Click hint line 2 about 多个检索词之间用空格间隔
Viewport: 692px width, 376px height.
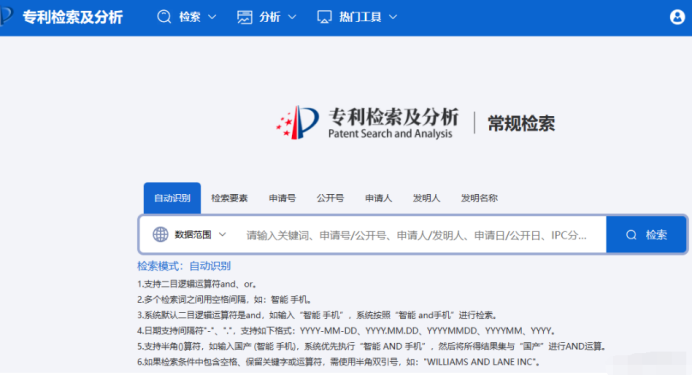(x=225, y=300)
